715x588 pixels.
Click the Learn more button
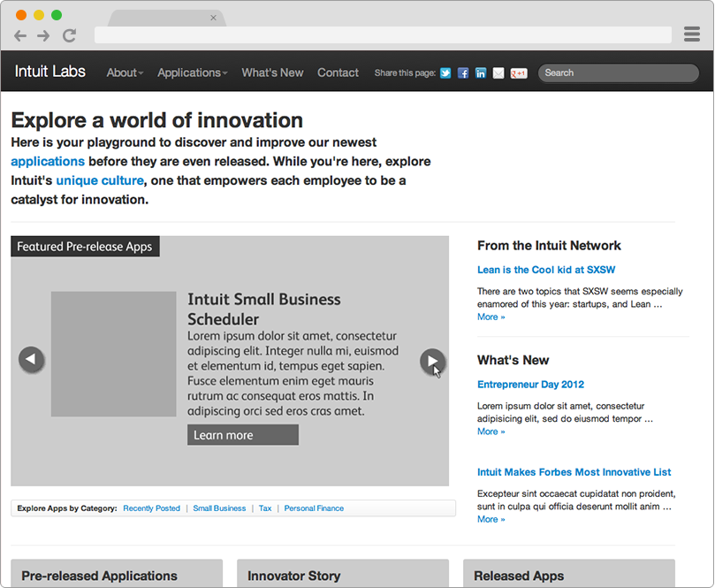243,435
